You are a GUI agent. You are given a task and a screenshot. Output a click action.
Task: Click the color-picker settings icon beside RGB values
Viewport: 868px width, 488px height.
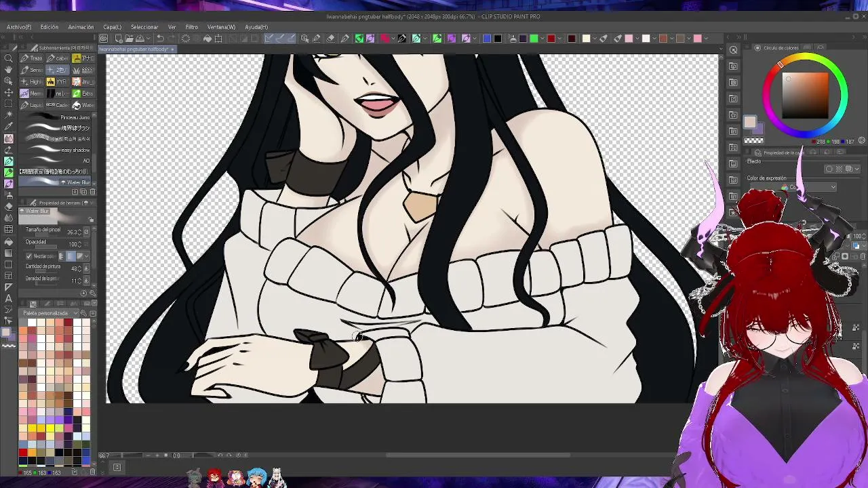[862, 141]
